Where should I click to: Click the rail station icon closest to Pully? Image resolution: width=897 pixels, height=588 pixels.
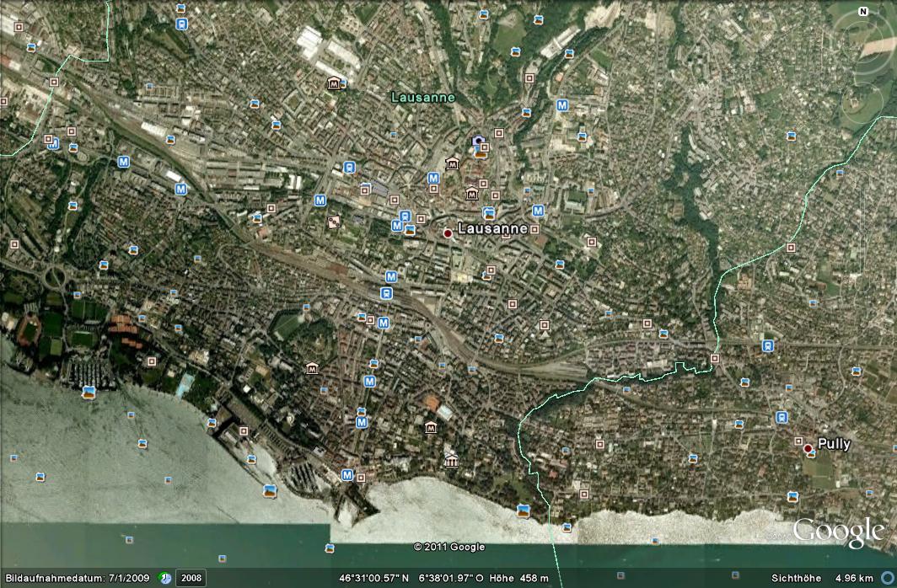782,417
